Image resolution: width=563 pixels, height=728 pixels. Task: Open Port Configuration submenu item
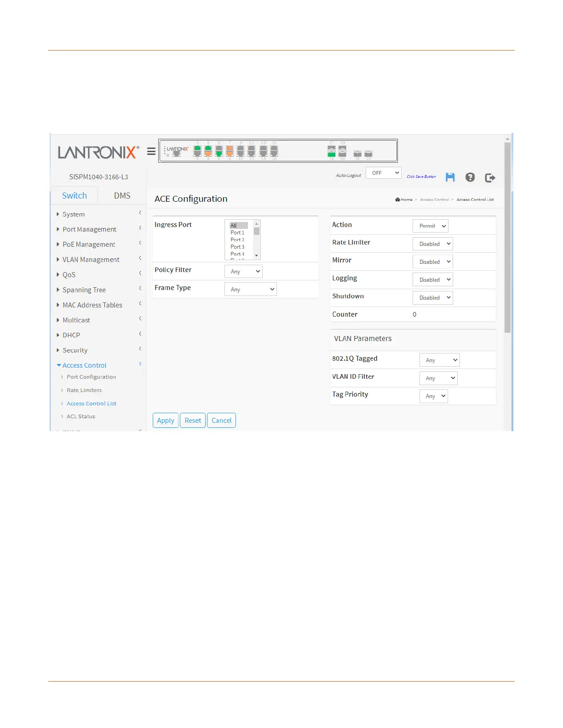click(91, 377)
